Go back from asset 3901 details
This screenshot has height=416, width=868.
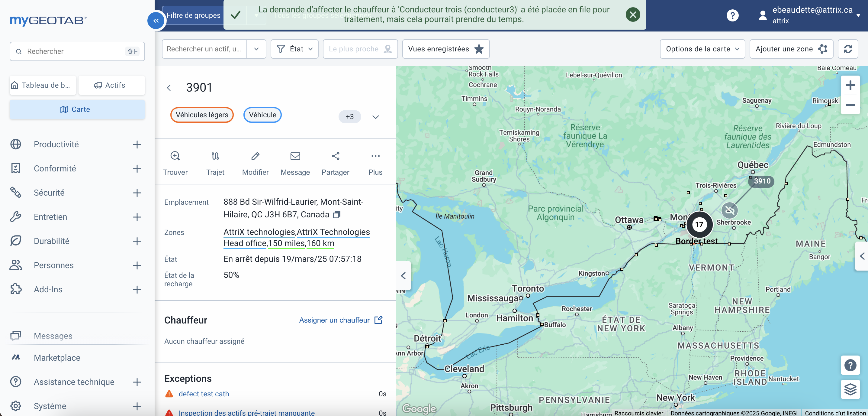coord(169,88)
